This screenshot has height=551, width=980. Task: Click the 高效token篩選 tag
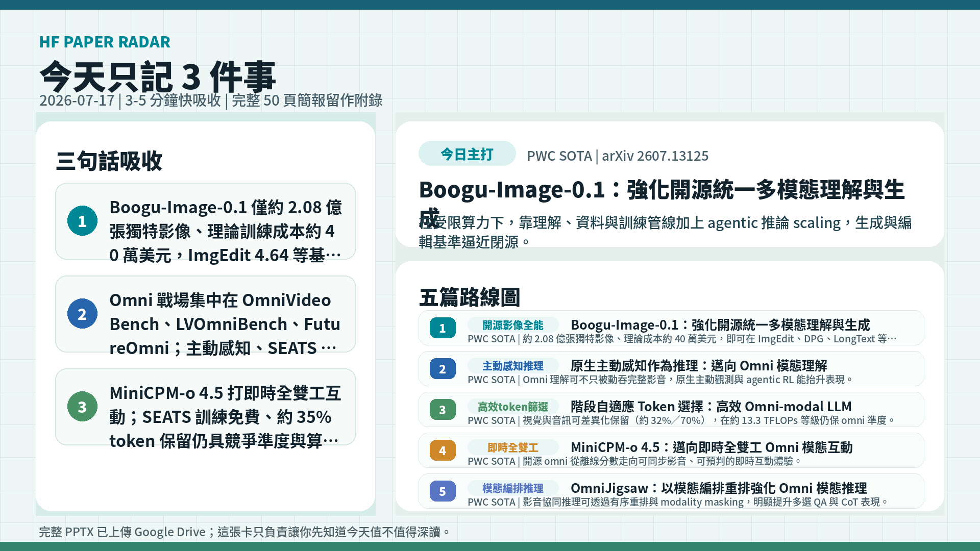(513, 407)
